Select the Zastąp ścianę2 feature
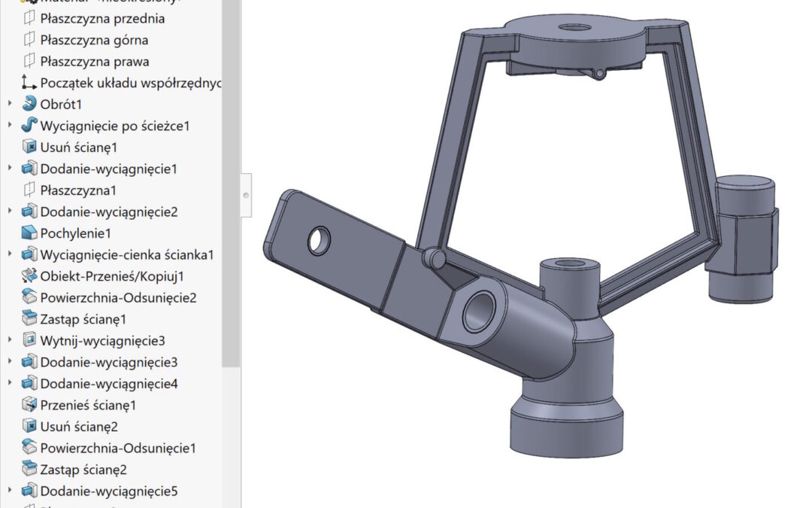 pyautogui.click(x=83, y=470)
